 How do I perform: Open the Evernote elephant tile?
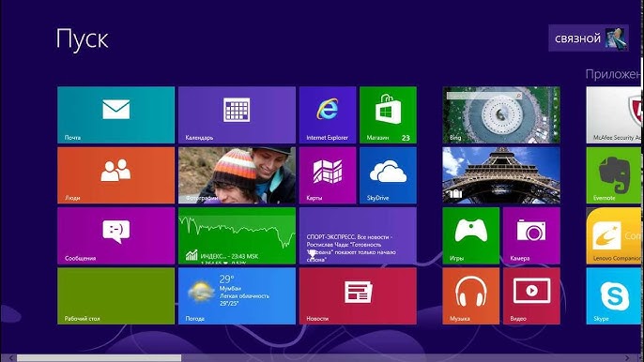[x=614, y=175]
